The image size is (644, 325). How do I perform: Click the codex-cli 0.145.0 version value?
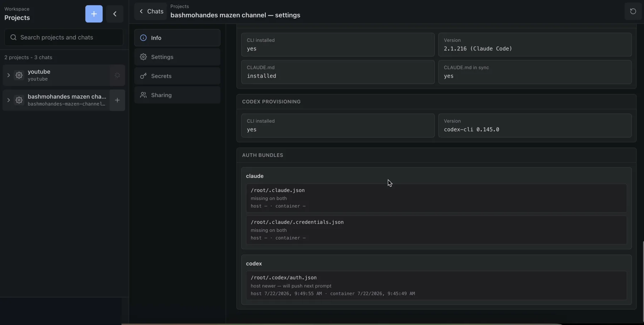click(471, 130)
